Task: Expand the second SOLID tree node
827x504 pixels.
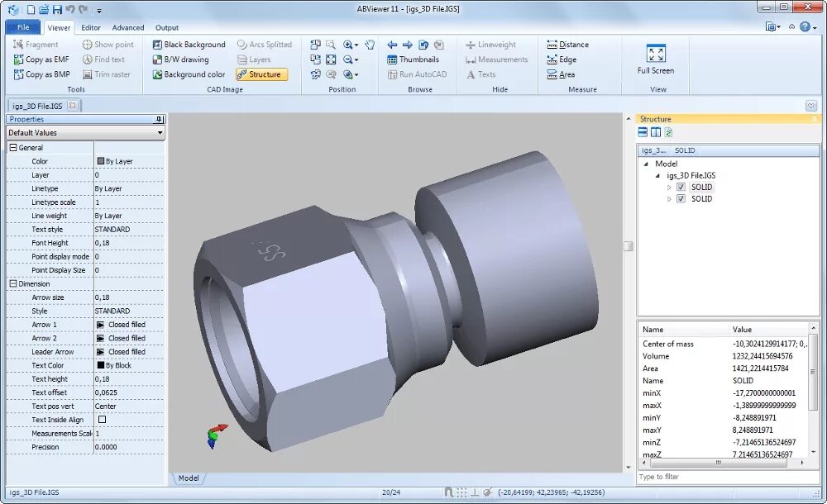Action: point(669,199)
